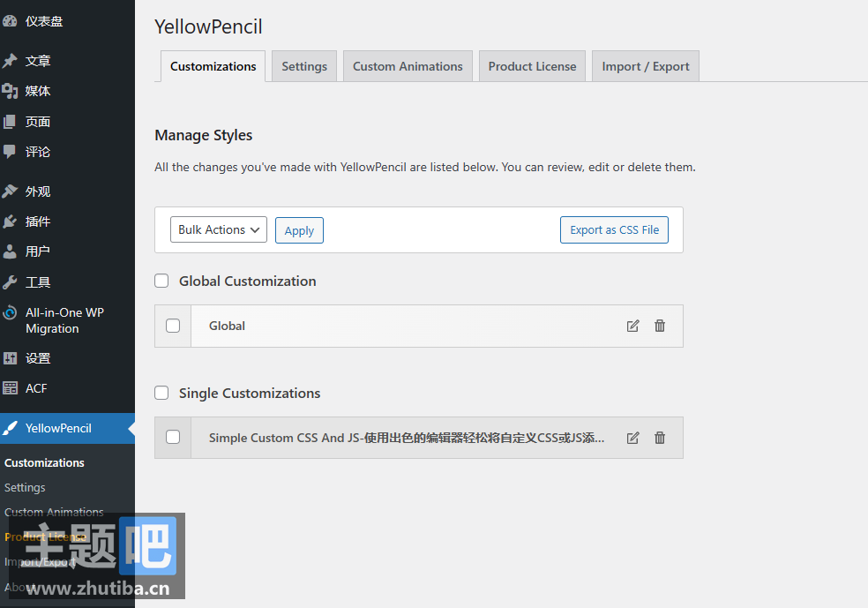Click the ACF table icon
Screen dimensions: 868x608
pos(10,388)
